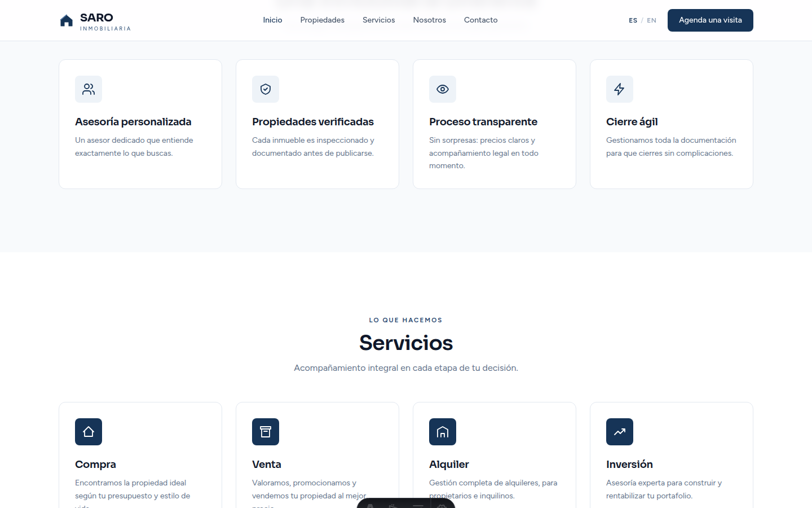
Task: Click the shield check icon on Propiedades verificadas
Action: 266,89
